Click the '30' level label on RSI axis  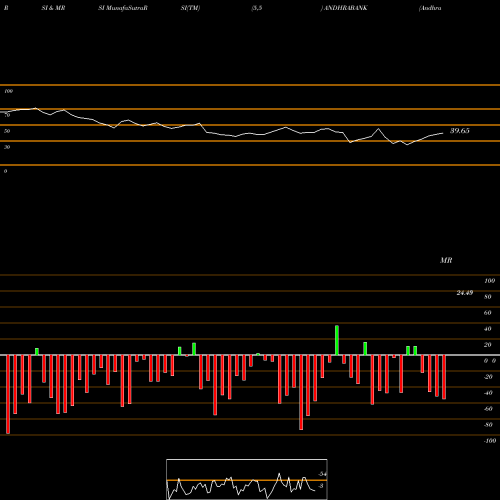pos(7,147)
